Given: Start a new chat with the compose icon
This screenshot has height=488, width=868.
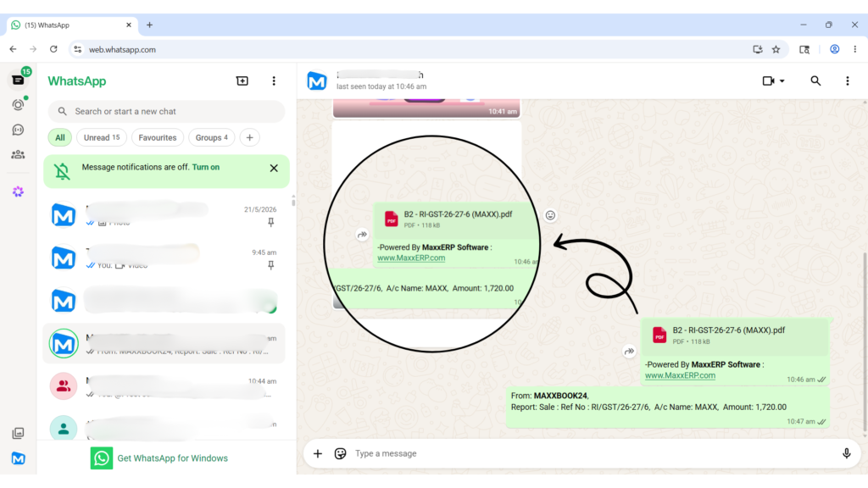Looking at the screenshot, I should 242,80.
